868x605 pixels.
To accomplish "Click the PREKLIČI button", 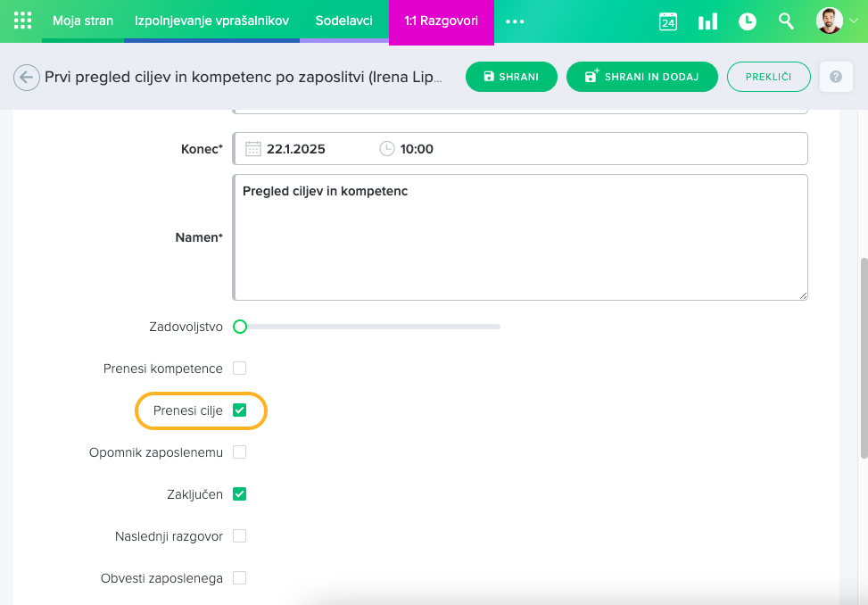I will (x=768, y=77).
